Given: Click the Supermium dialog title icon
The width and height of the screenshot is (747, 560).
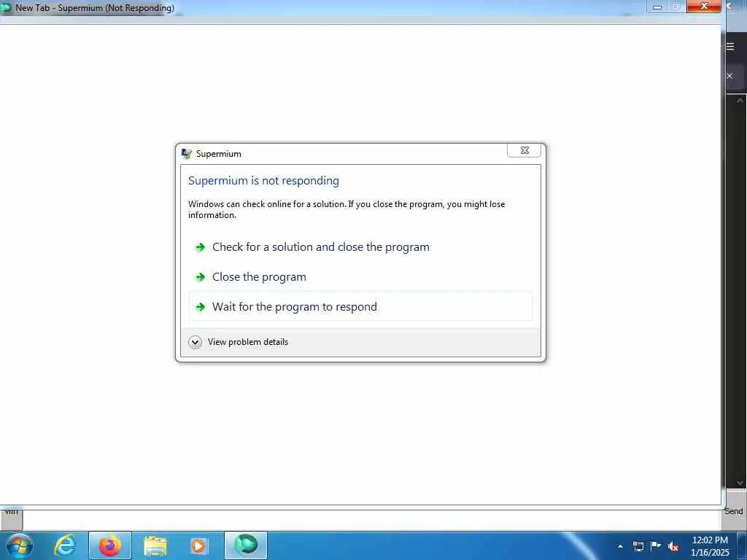Looking at the screenshot, I should tap(186, 153).
